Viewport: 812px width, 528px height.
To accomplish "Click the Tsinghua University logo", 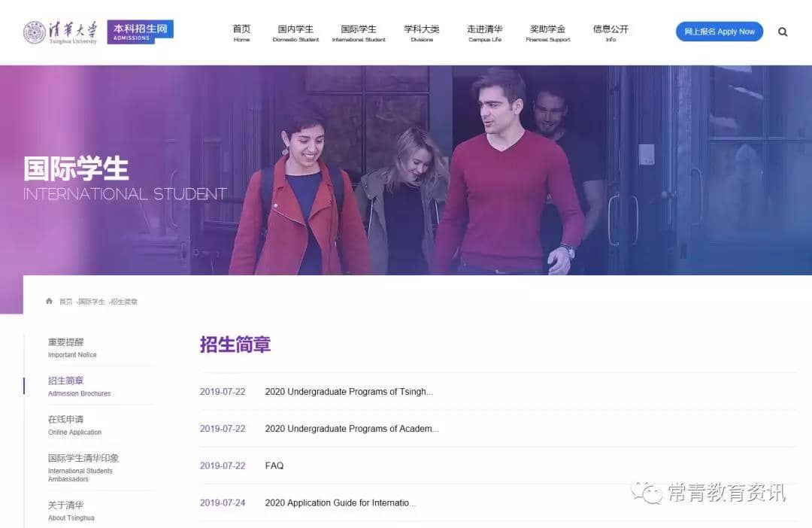I will (x=61, y=32).
